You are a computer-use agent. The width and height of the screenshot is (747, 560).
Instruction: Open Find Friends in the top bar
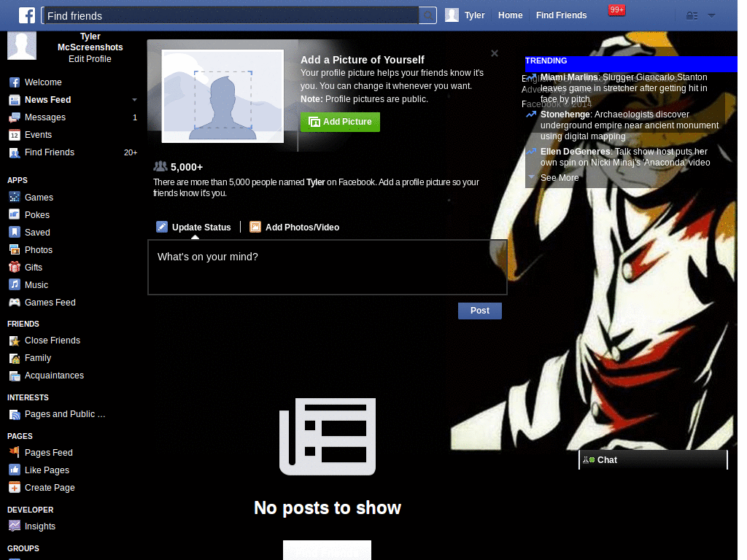tap(561, 15)
